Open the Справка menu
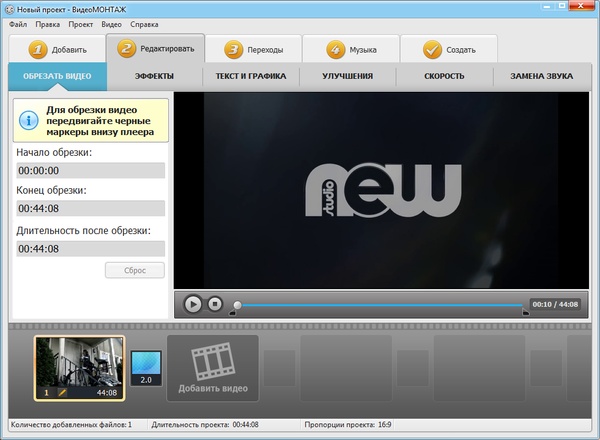 pyautogui.click(x=144, y=22)
